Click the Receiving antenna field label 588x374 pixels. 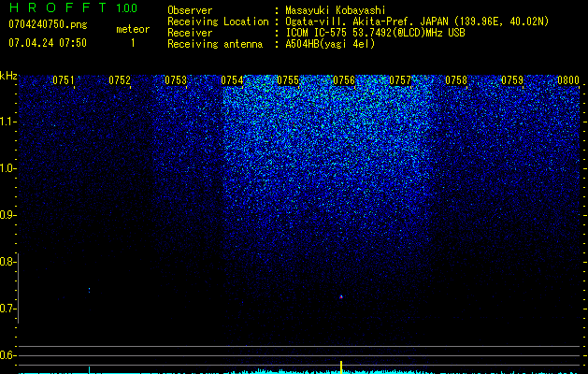pyautogui.click(x=215, y=44)
